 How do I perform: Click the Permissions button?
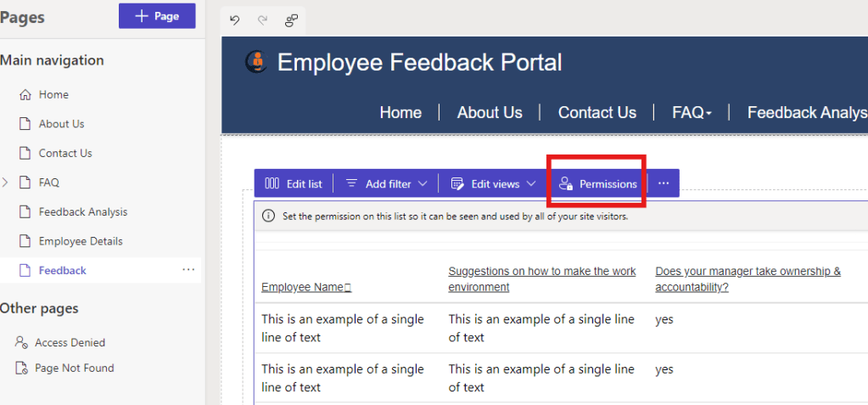coord(598,183)
